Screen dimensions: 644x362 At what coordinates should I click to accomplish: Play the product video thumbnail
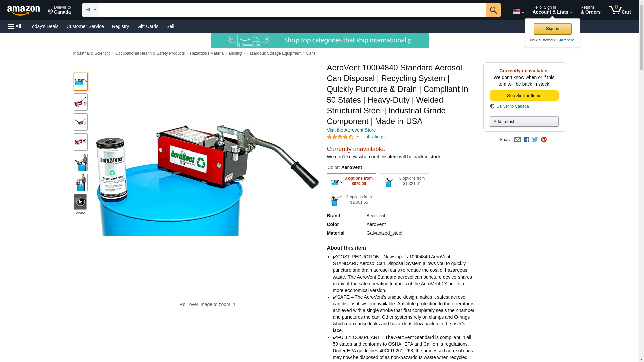[80, 202]
